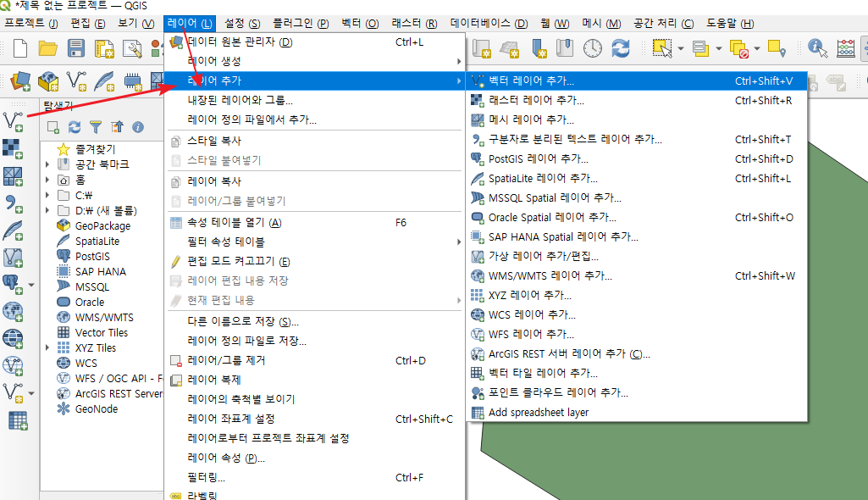Viewport: 868px width, 500px height.
Task: Click the New Shapefile Layer toolbar icon
Action: click(x=76, y=81)
